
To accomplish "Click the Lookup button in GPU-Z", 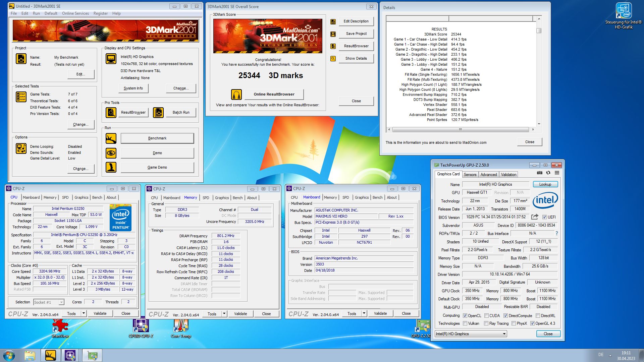I will (545, 184).
